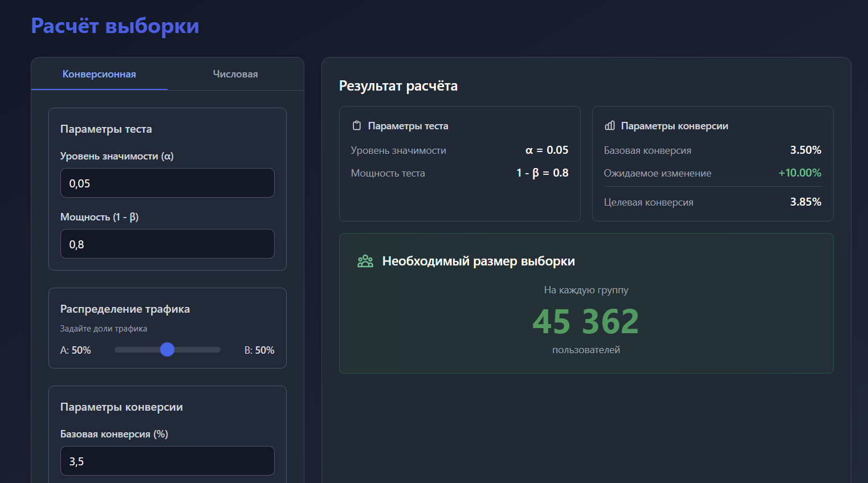Screen dimensions: 868x483
Task: Click the Целевая конверсия 3.85% value
Action: pyautogui.click(x=806, y=202)
